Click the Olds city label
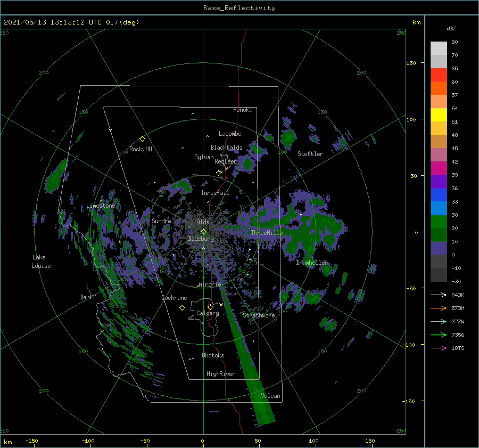 click(x=203, y=222)
